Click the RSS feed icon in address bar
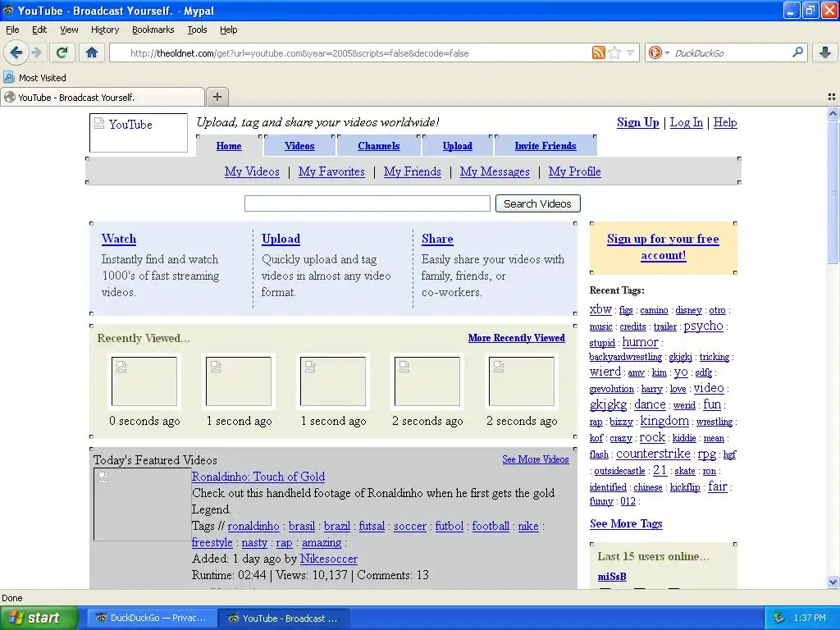 pos(598,52)
